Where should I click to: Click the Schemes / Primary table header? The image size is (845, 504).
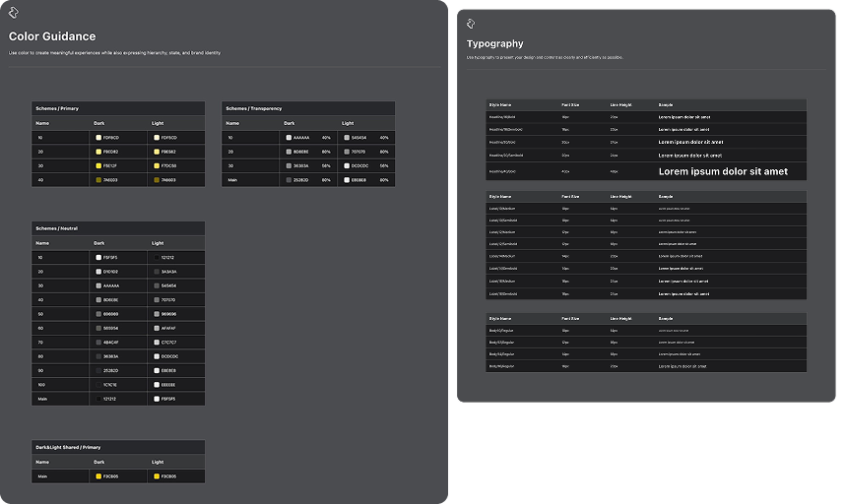[x=118, y=108]
